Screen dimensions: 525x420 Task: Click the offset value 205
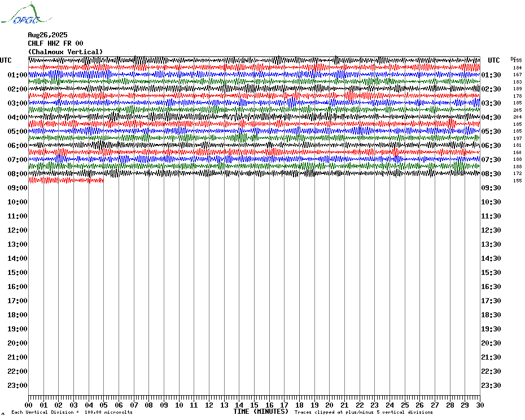517,110
